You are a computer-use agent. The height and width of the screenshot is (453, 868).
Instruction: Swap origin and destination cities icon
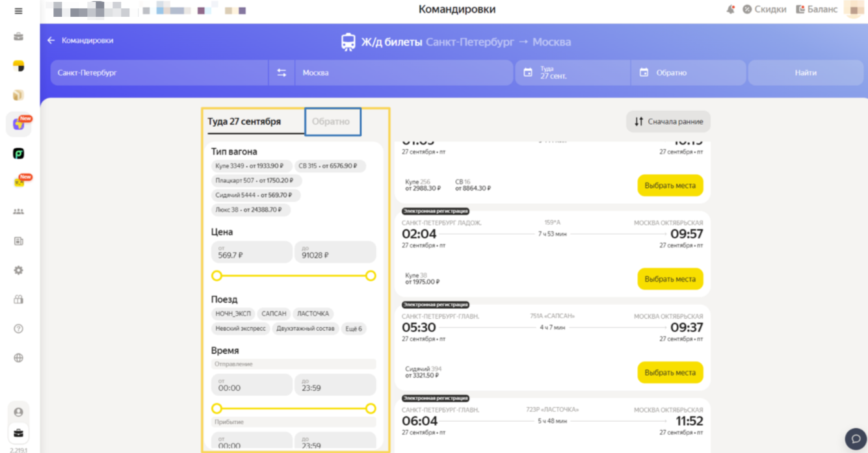tap(282, 73)
